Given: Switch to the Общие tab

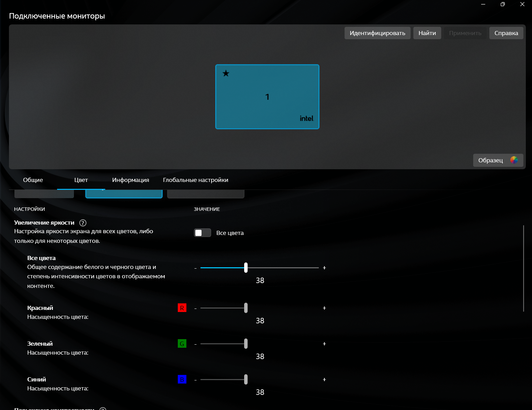Looking at the screenshot, I should tap(33, 180).
